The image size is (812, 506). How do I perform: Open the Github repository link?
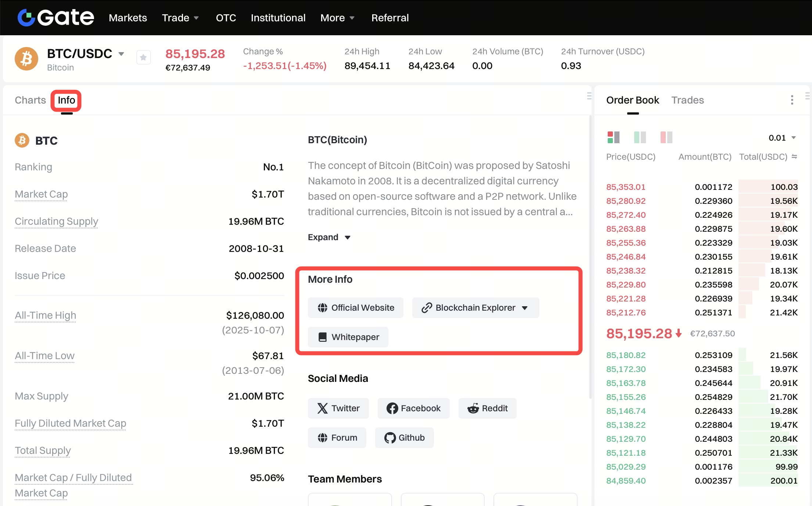pos(404,438)
